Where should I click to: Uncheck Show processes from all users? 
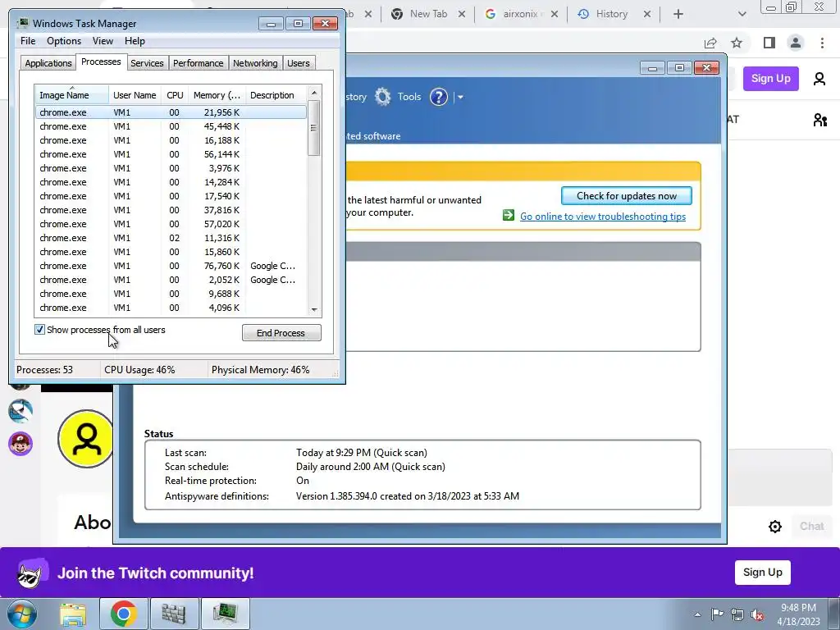(39, 330)
